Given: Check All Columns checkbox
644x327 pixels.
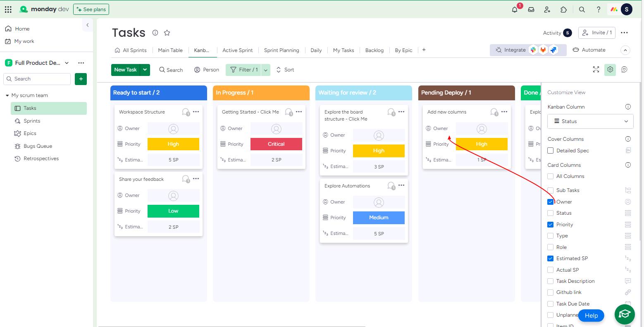Looking at the screenshot, I should [x=551, y=176].
